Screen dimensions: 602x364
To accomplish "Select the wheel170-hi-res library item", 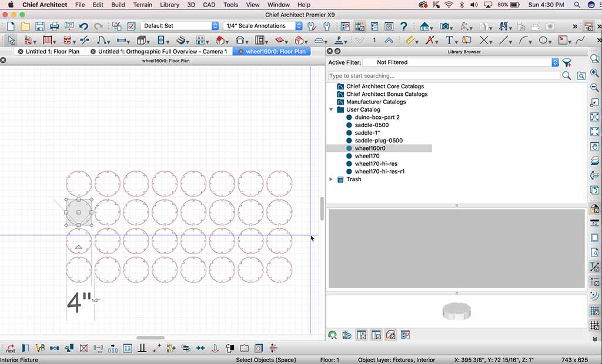I will coord(376,163).
